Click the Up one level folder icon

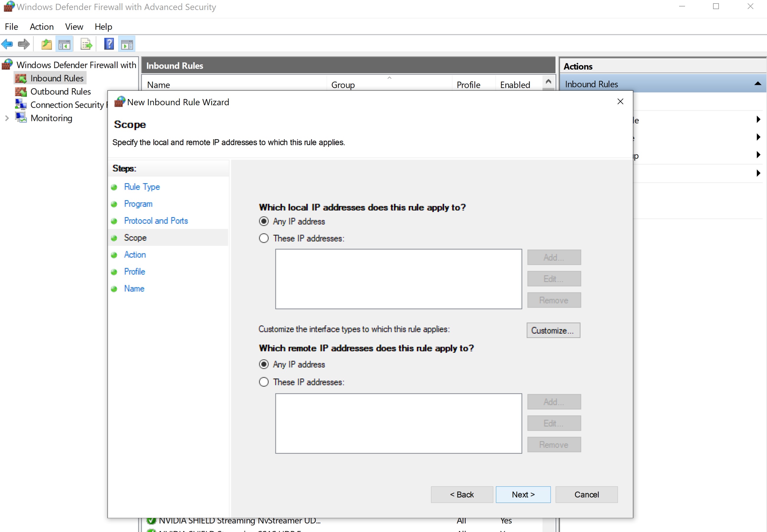tap(47, 44)
